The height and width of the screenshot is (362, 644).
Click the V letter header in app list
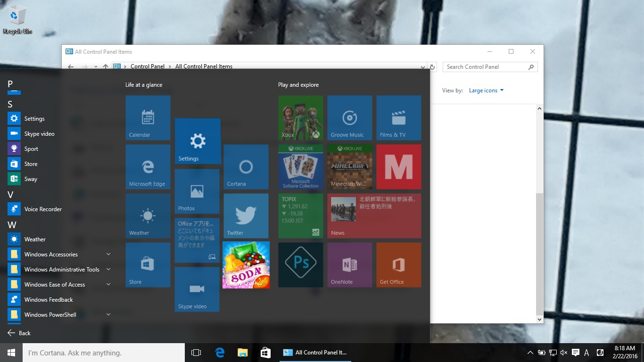coord(10,195)
